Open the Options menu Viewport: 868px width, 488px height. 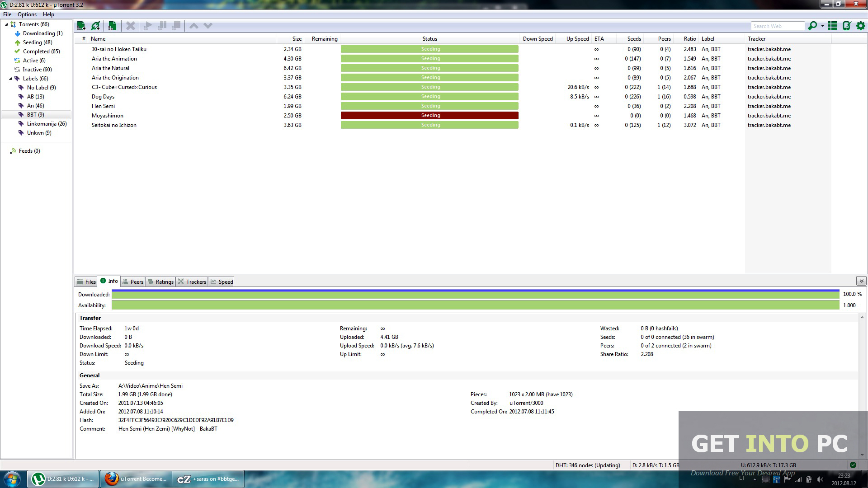click(27, 14)
